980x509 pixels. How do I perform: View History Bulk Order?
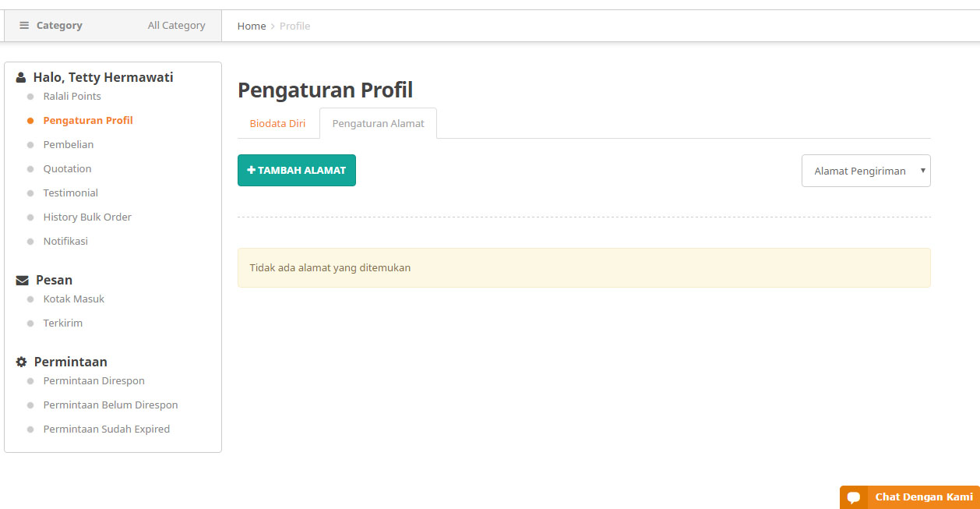[87, 217]
